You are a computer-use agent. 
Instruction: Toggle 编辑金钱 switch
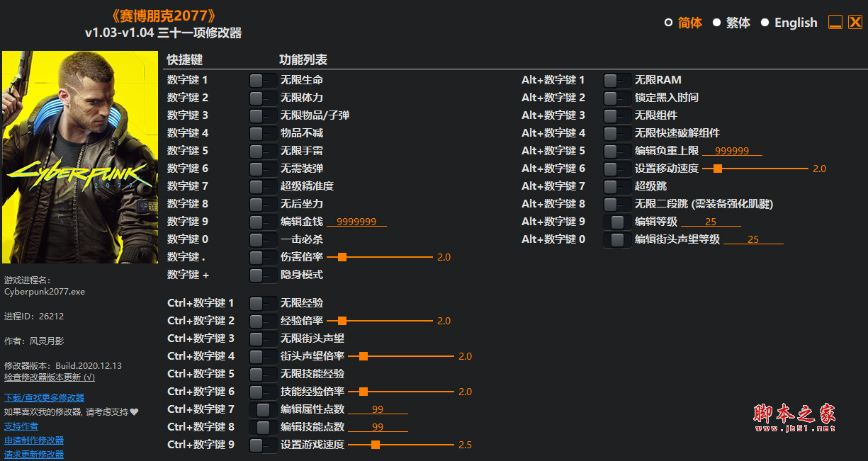coord(263,222)
